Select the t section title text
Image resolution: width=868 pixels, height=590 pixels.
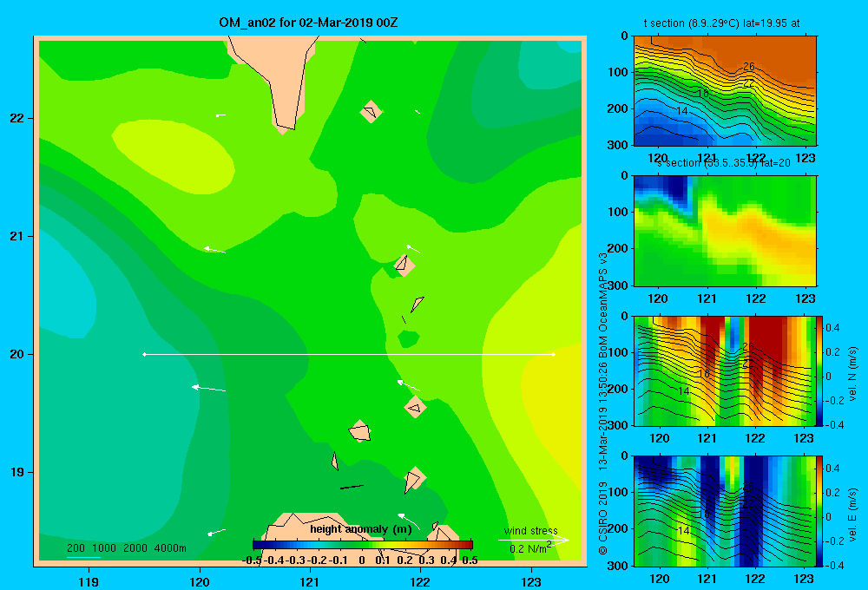[x=721, y=23]
